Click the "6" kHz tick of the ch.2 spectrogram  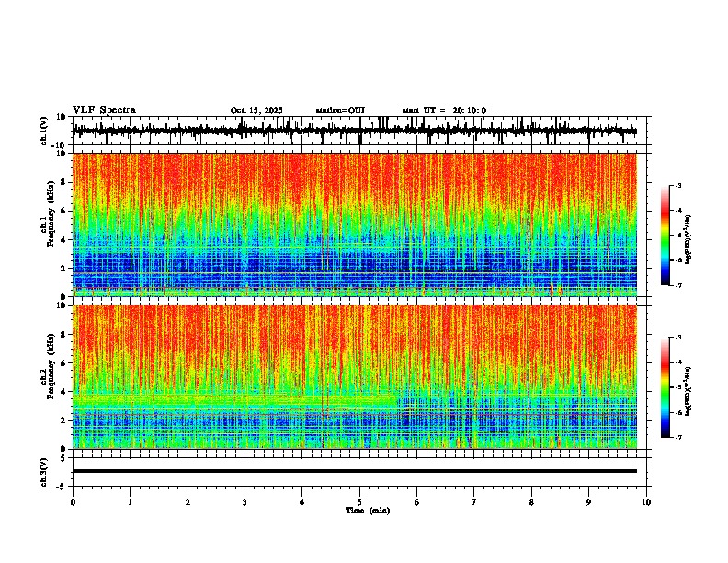(x=63, y=363)
